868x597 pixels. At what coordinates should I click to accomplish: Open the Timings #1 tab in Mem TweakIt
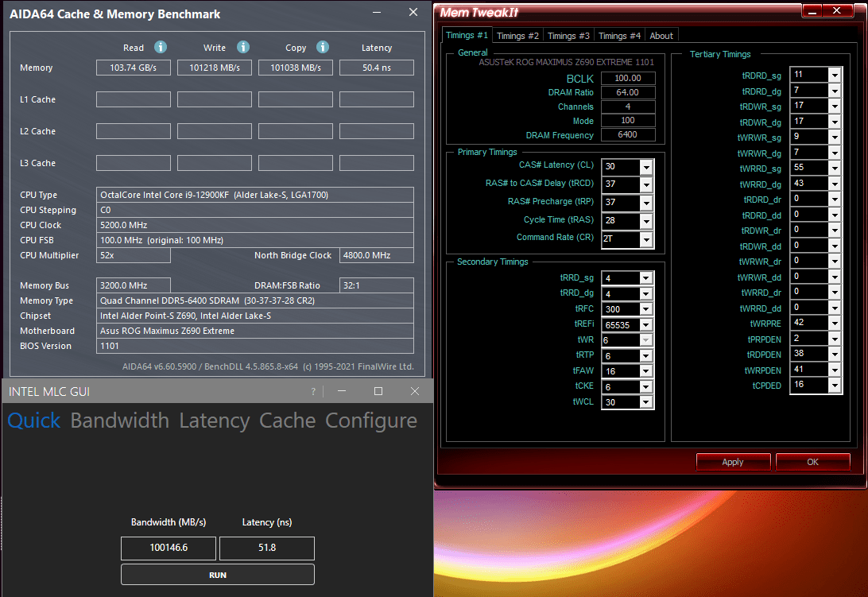467,35
